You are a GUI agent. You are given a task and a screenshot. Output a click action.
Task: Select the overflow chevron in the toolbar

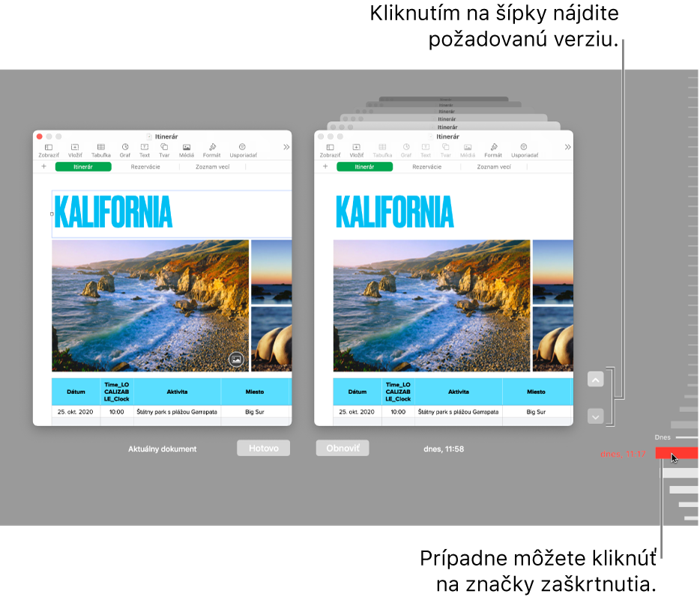click(286, 147)
